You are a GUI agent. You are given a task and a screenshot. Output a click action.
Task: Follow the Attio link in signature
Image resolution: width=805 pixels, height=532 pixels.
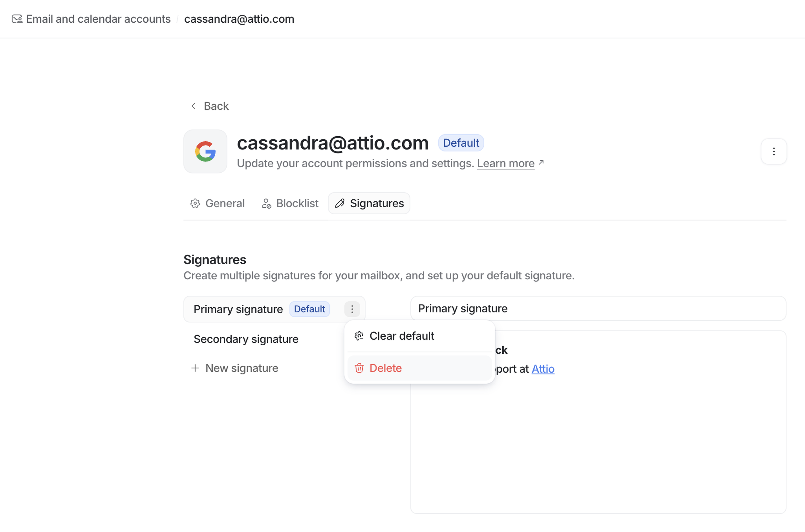[543, 369]
